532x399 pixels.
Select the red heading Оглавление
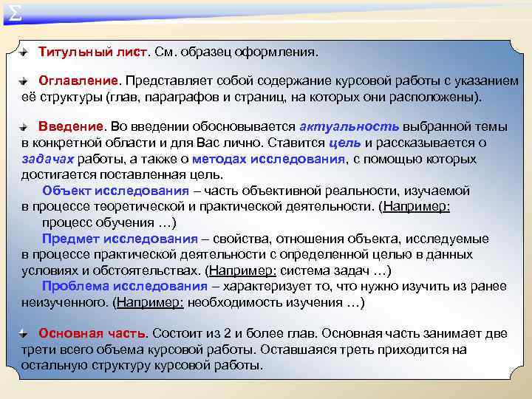click(78, 81)
